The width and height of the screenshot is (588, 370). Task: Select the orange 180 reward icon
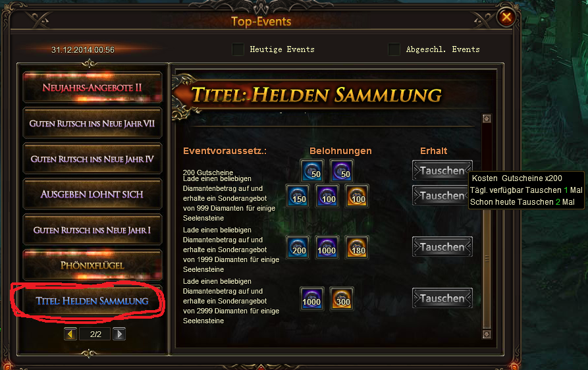click(x=357, y=248)
